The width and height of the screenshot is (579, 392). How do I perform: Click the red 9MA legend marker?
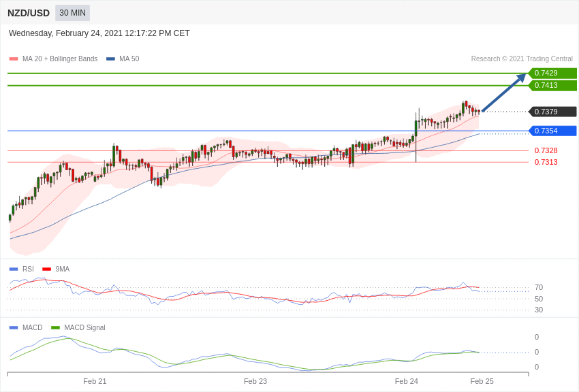point(46,269)
